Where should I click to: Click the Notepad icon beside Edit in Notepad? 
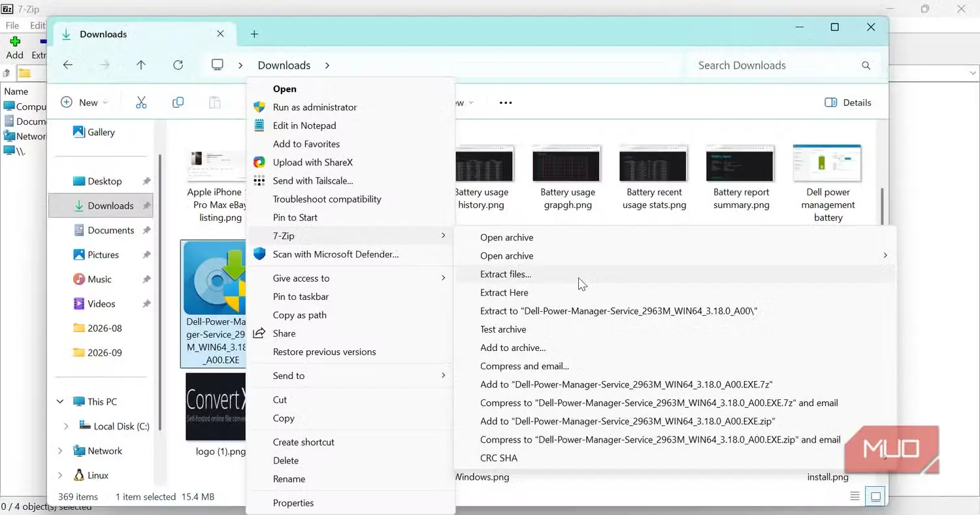(x=259, y=125)
